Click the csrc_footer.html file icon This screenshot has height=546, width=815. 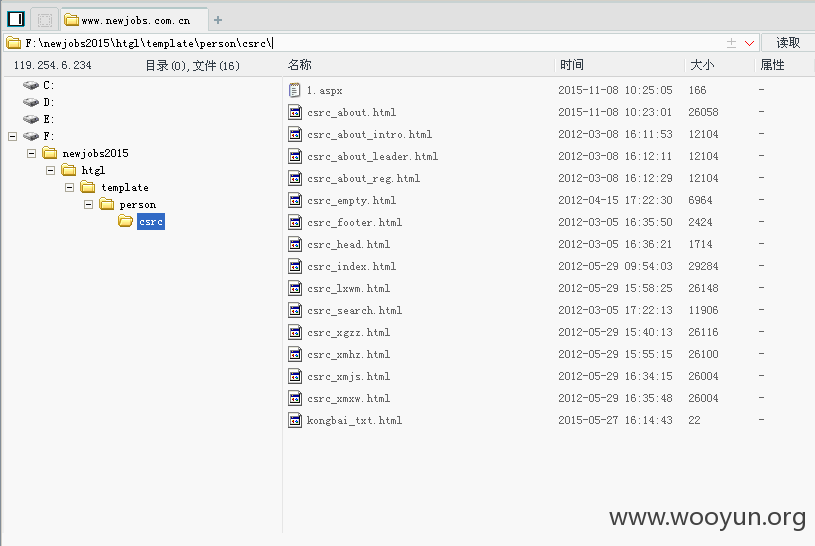[295, 222]
